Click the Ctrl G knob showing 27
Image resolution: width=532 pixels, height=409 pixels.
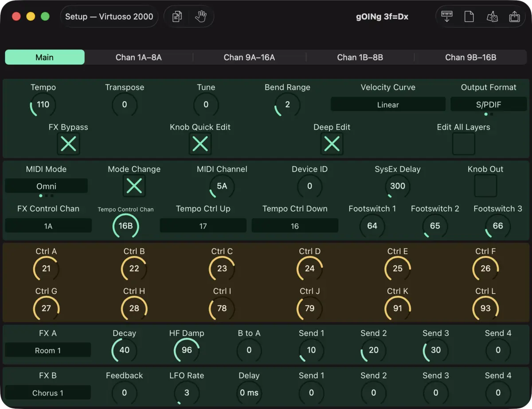coord(46,308)
